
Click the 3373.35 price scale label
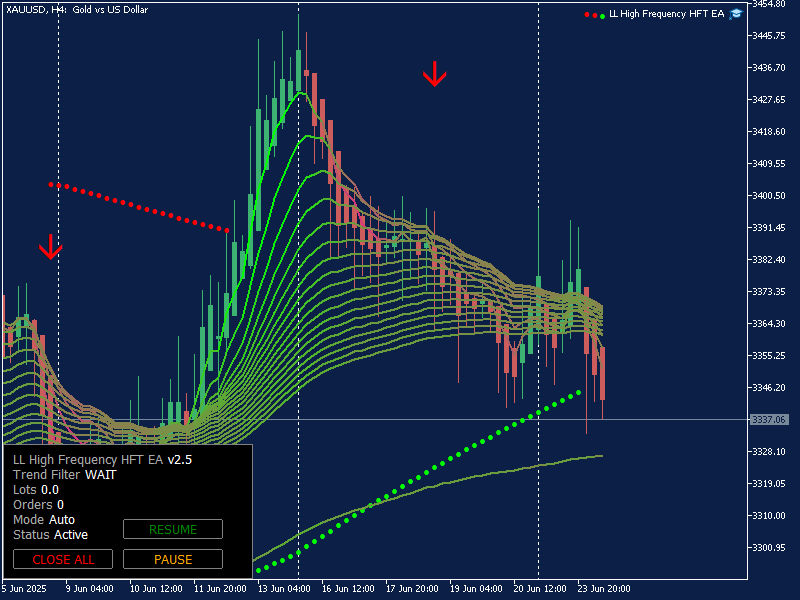click(769, 291)
